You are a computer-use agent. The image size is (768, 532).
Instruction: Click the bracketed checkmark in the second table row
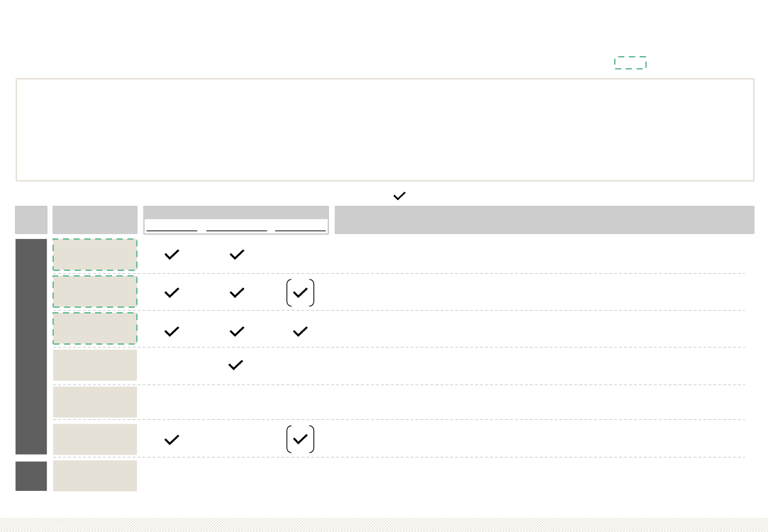click(x=300, y=293)
